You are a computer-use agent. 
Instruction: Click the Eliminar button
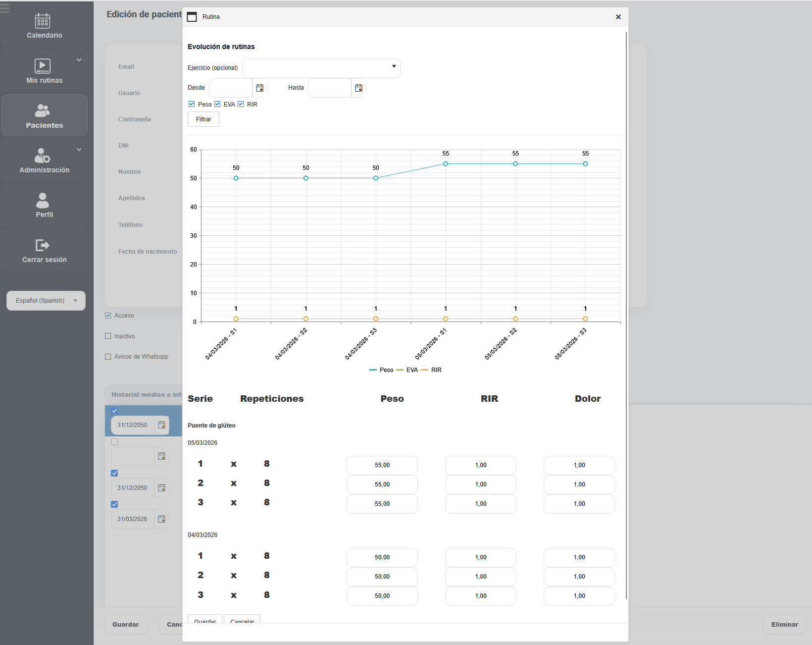pyautogui.click(x=784, y=625)
